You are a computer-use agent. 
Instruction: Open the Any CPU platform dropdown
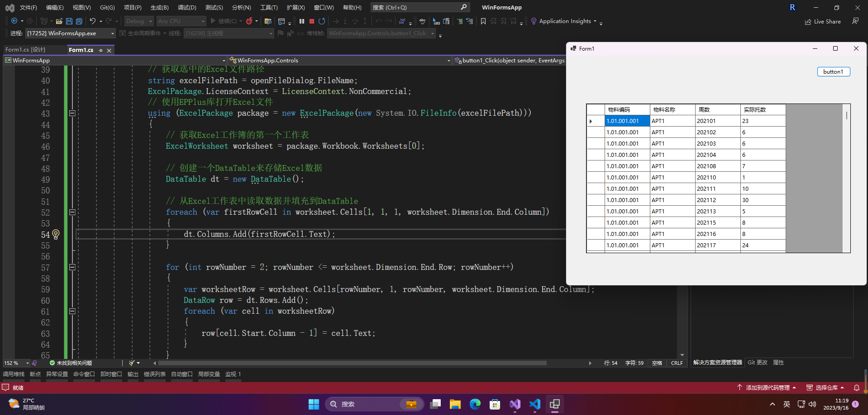[181, 21]
